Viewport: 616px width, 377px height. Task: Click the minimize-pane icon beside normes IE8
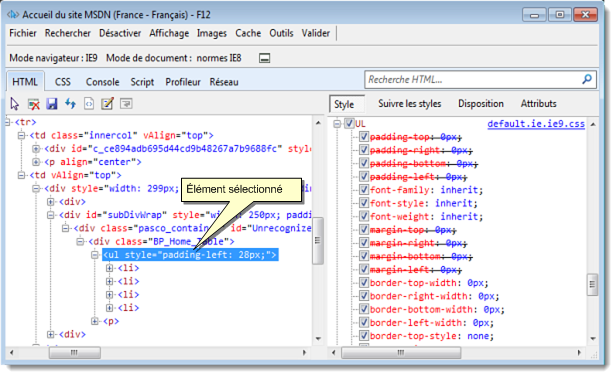(264, 59)
